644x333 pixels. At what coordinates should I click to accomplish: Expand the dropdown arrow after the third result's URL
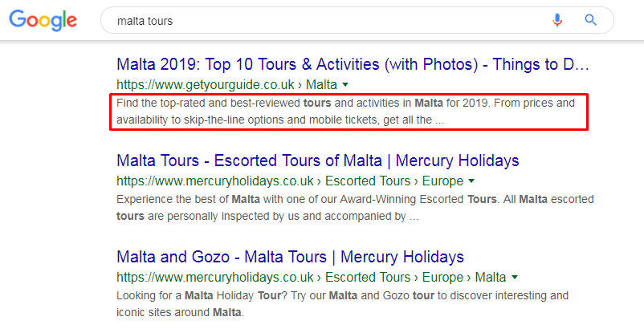pos(513,277)
